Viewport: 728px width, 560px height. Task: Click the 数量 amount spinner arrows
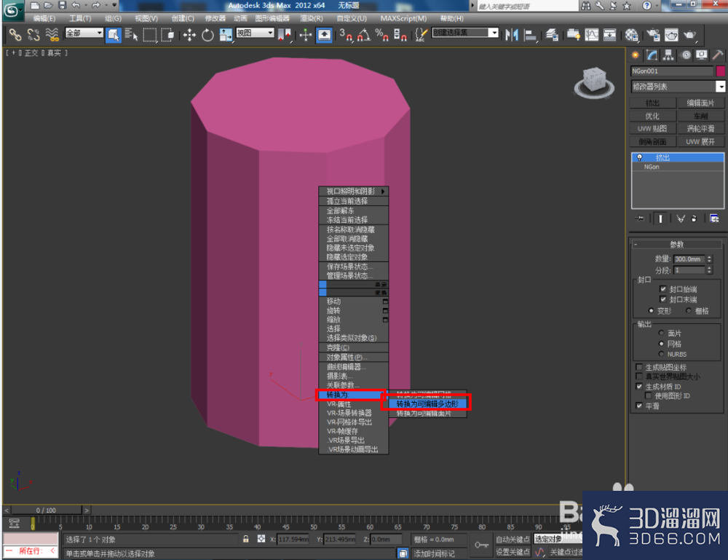[x=709, y=259]
